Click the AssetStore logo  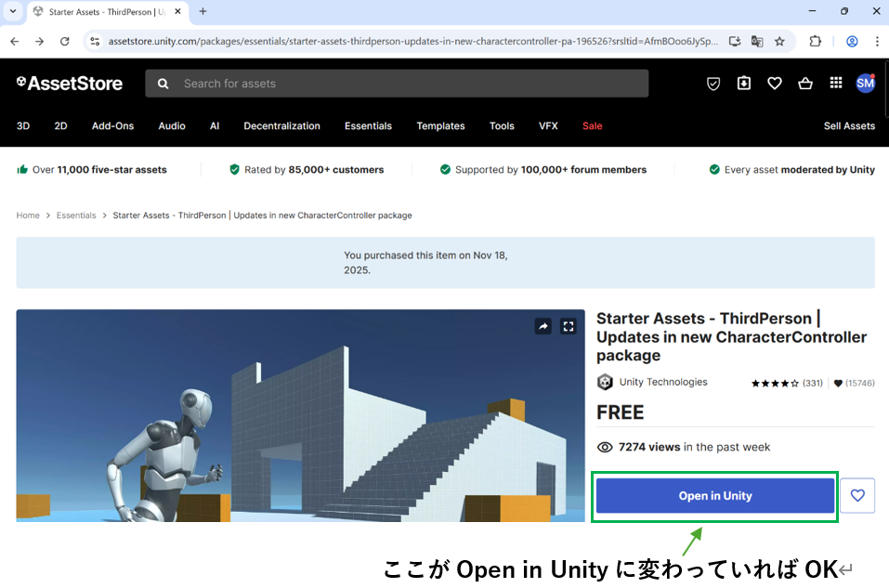(x=69, y=84)
